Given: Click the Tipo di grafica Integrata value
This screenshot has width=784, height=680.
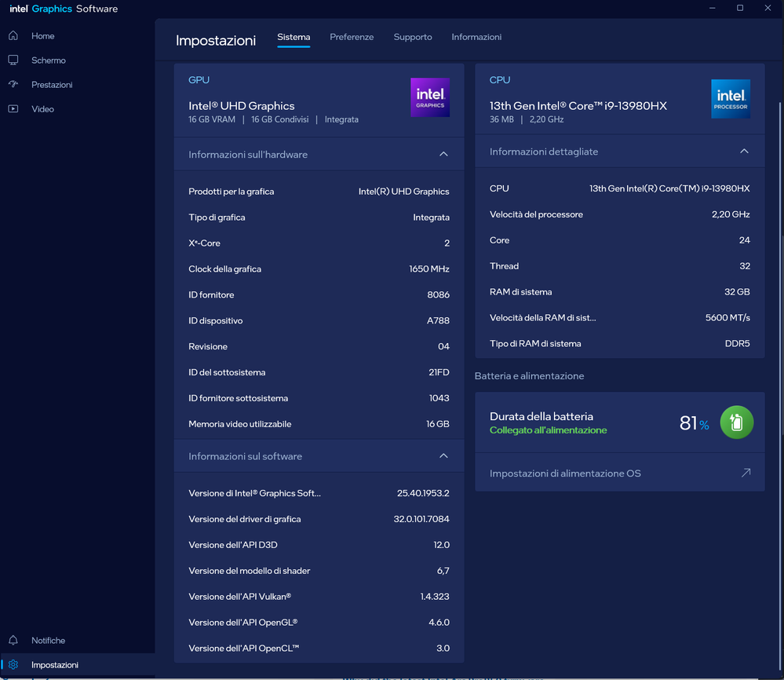Looking at the screenshot, I should [x=431, y=218].
